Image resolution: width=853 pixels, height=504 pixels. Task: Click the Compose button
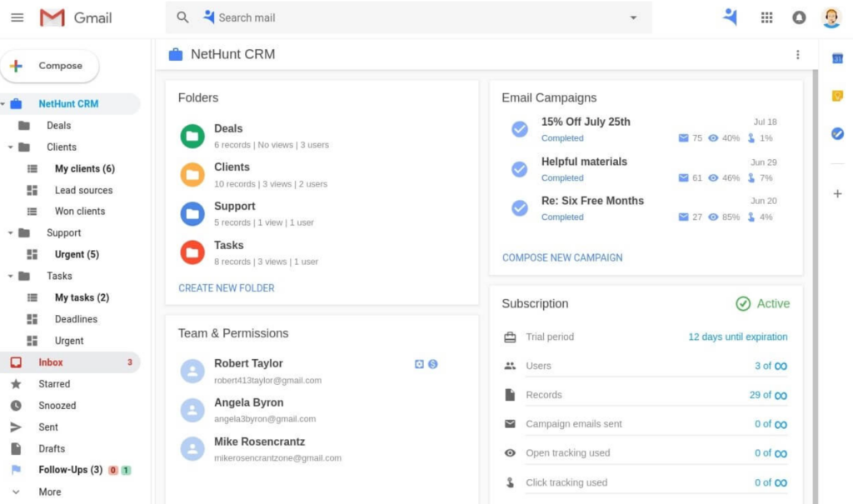(x=49, y=66)
